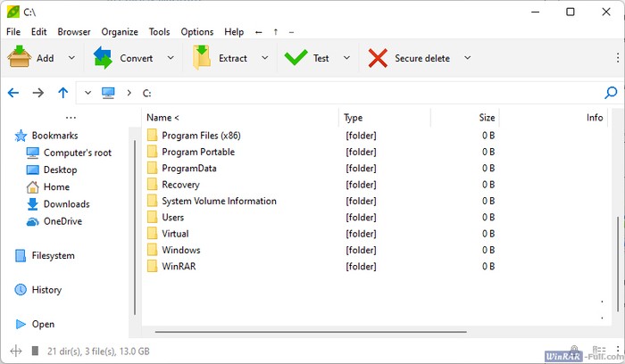625x364 pixels.
Task: Click the red Secure delete icon
Action: pyautogui.click(x=378, y=58)
